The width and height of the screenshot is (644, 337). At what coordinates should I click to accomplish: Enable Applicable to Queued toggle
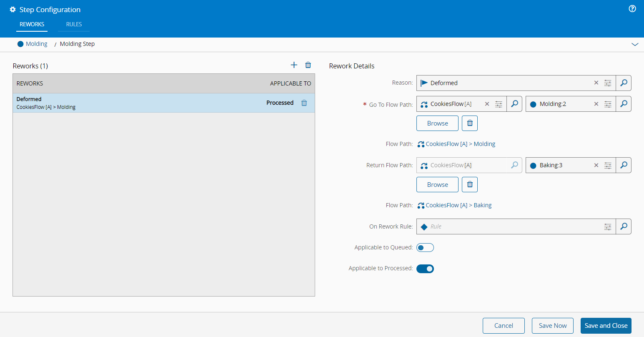pos(425,248)
